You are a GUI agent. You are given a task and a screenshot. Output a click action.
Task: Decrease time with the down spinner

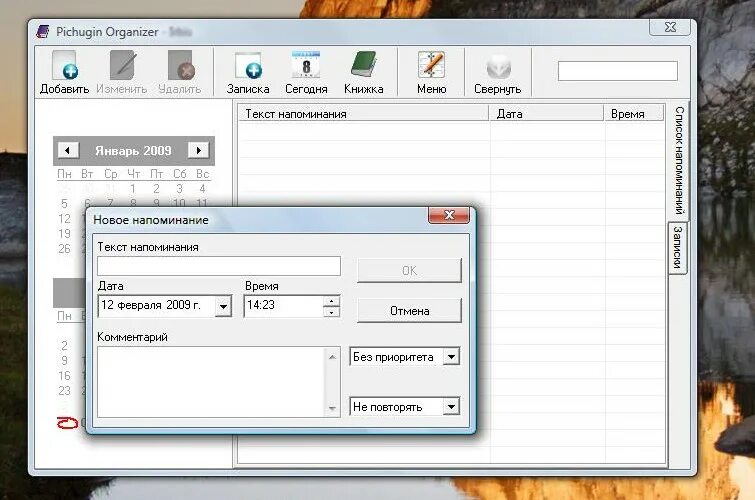331,312
